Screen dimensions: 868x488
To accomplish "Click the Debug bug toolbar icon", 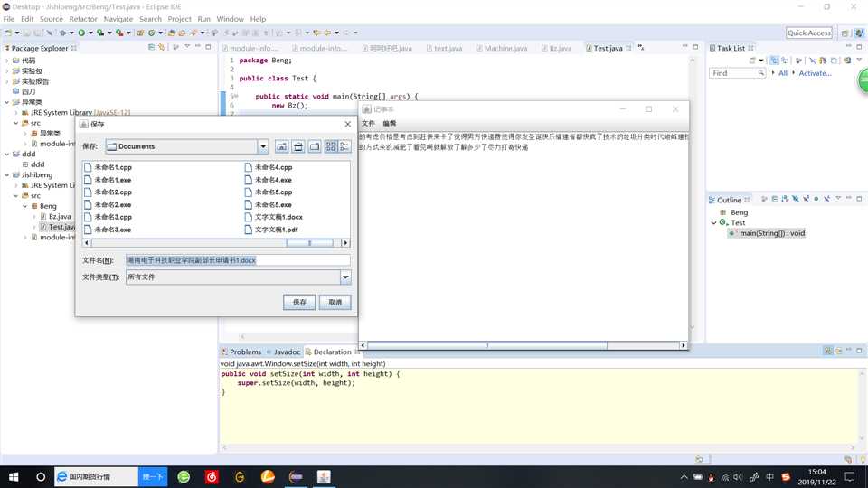I will pos(62,33).
